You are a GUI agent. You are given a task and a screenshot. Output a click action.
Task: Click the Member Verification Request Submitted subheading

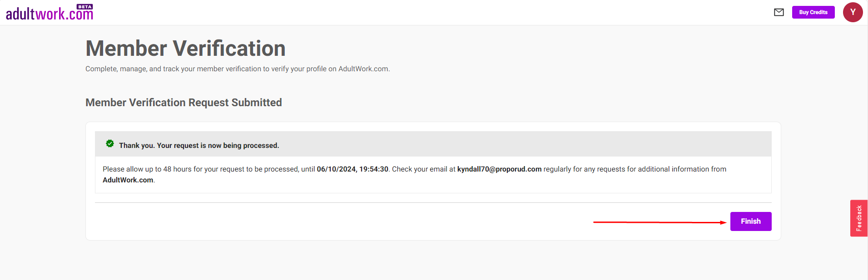coord(184,103)
